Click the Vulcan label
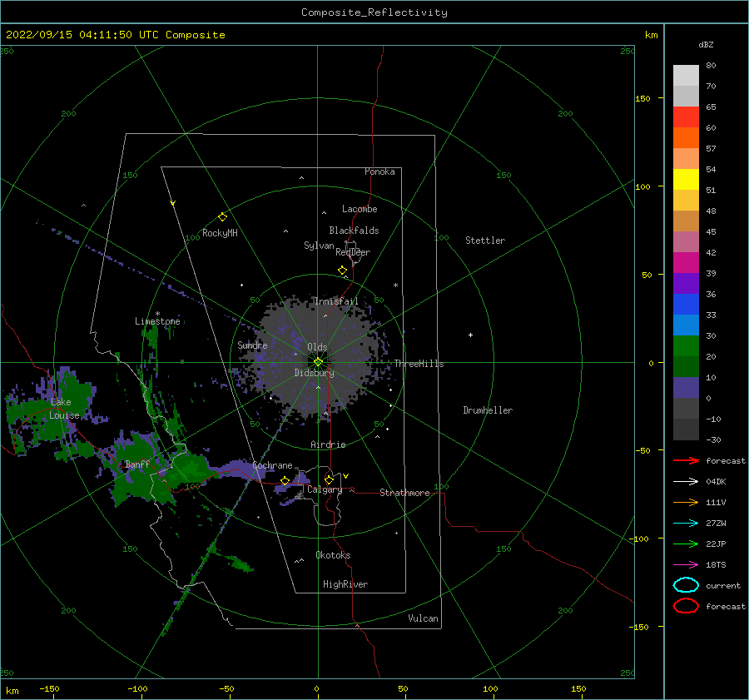 [x=424, y=618]
